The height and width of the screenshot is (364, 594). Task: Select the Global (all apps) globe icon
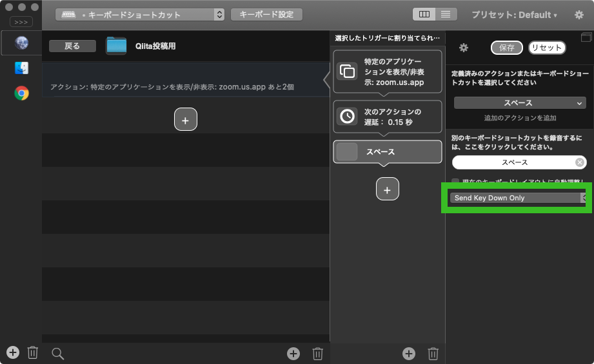(x=21, y=43)
